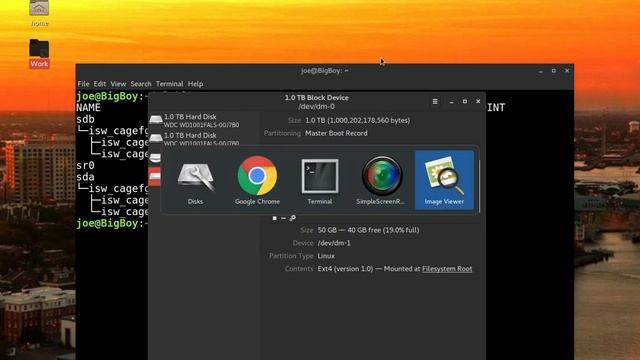The image size is (640, 360).
Task: Select Terminal in the app switcher
Action: coord(320,180)
